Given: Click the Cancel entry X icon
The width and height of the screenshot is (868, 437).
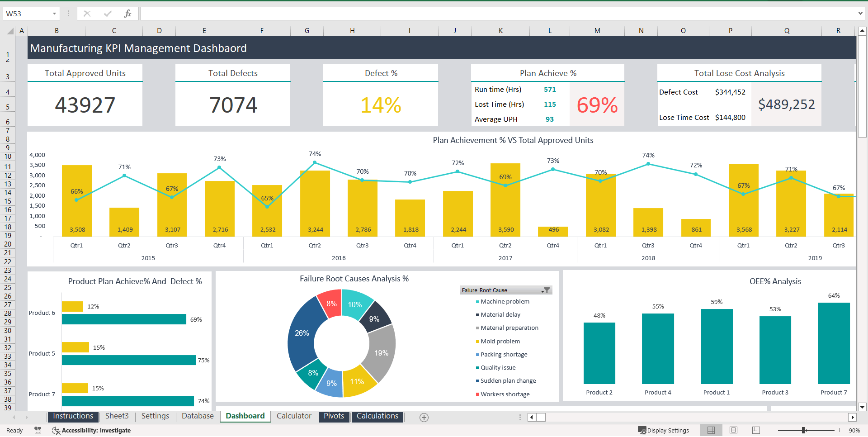Looking at the screenshot, I should coord(87,14).
